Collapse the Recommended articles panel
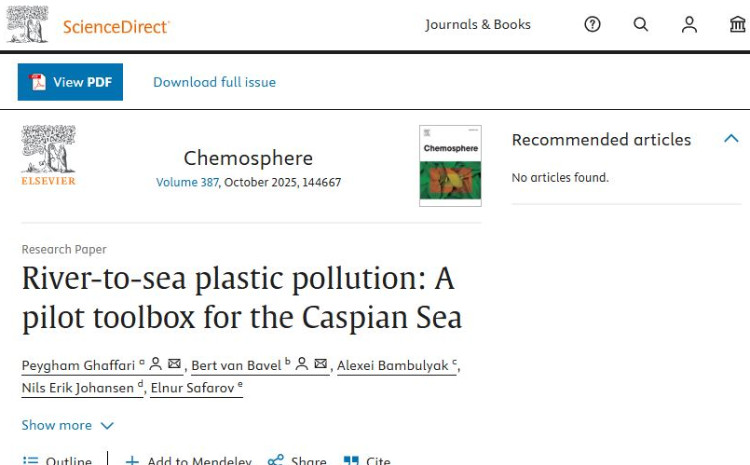Viewport: 750px width, 465px height. [731, 139]
